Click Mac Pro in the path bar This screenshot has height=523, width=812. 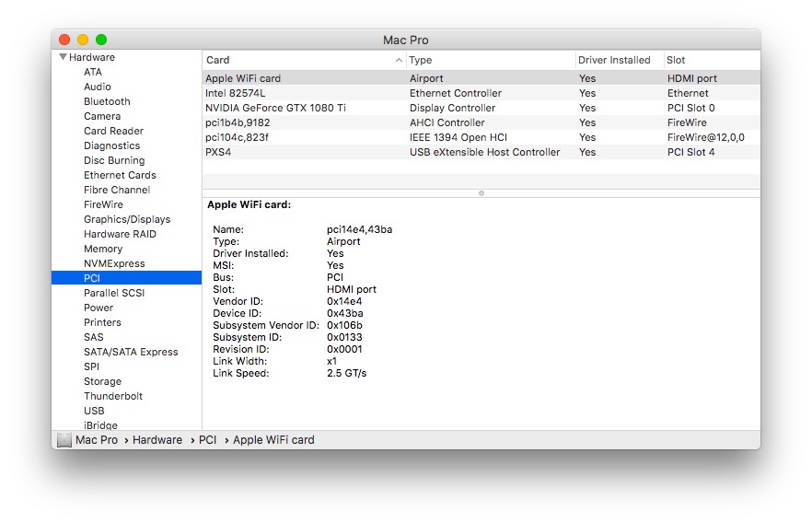(x=97, y=440)
